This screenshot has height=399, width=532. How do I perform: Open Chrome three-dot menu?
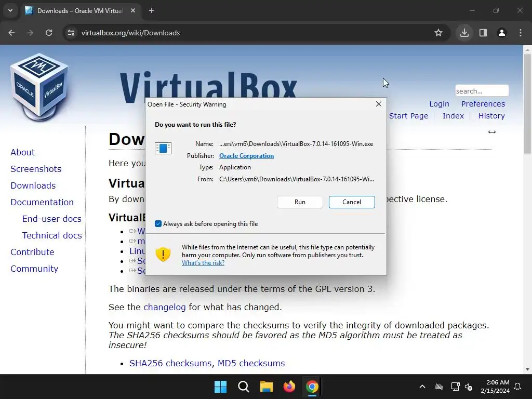coord(521,33)
